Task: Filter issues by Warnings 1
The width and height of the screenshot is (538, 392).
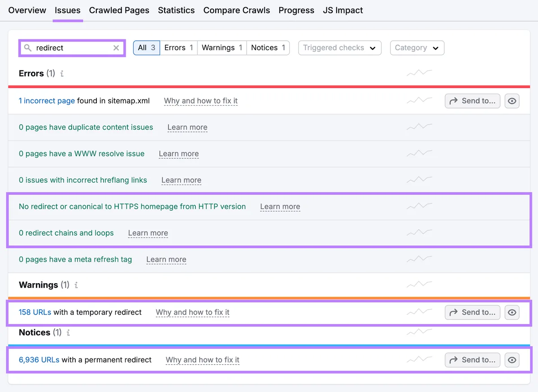Action: (222, 48)
